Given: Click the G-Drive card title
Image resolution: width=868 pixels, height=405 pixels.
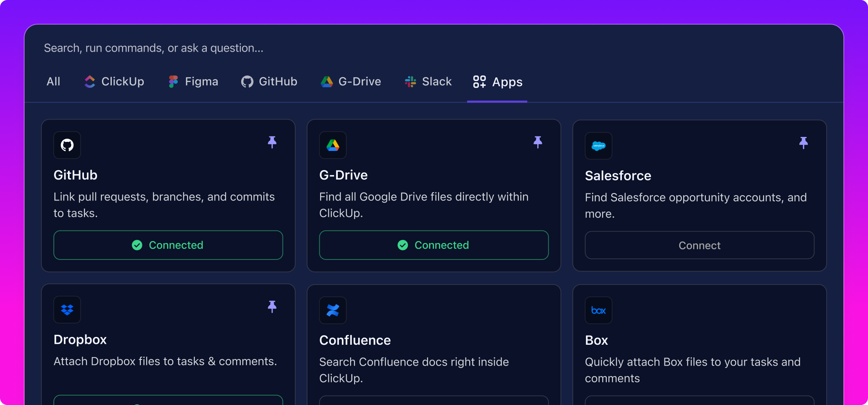Looking at the screenshot, I should pyautogui.click(x=344, y=175).
